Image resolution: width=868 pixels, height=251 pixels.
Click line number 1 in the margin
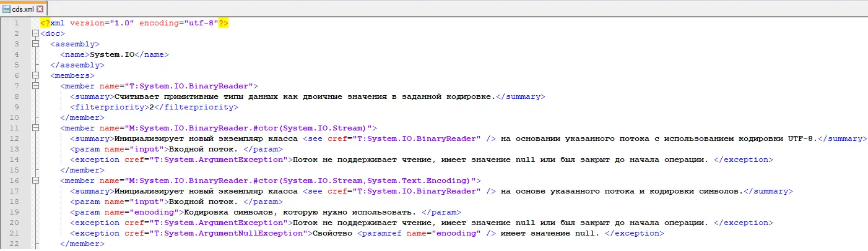(17, 23)
